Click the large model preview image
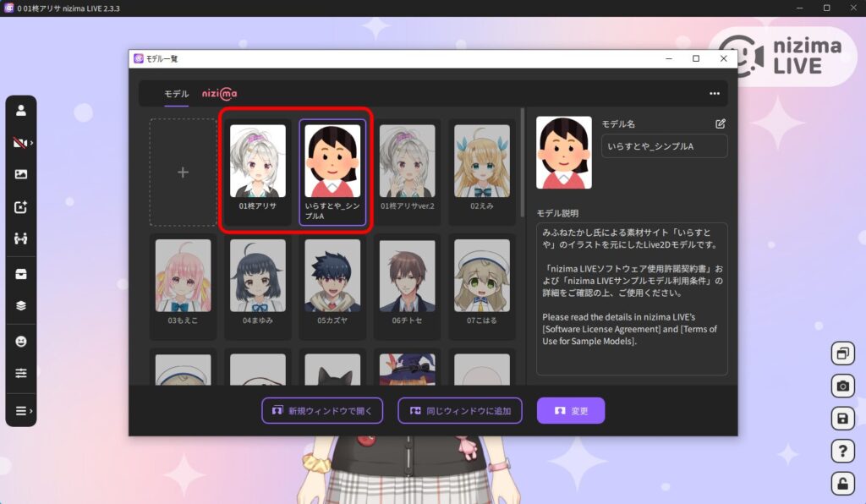Viewport: 866px width, 504px height. (x=564, y=152)
